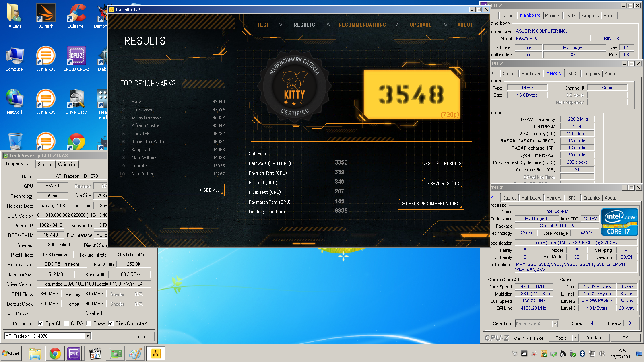Select the Computer desktop icon
This screenshot has width=644, height=362.
pyautogui.click(x=15, y=59)
